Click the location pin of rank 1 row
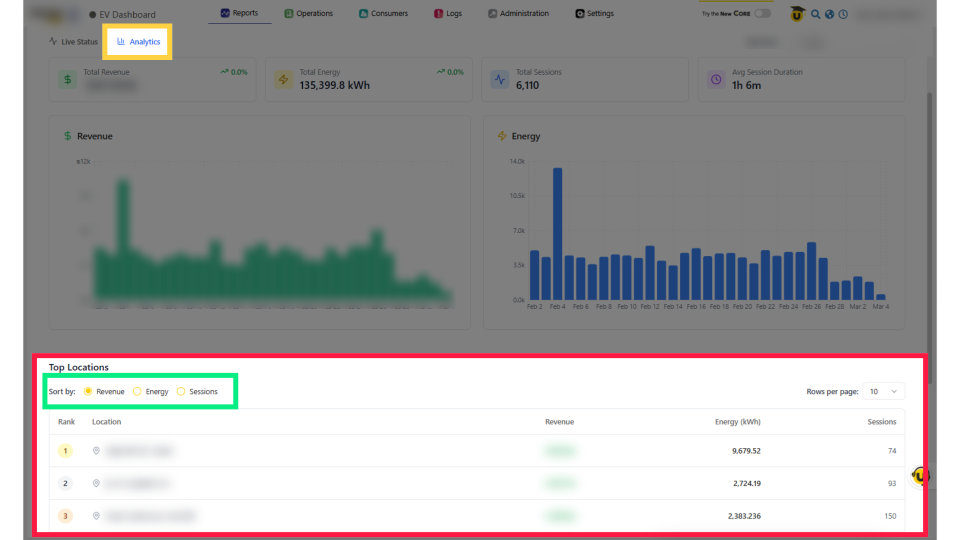Viewport: 960px width, 540px height. 96,451
